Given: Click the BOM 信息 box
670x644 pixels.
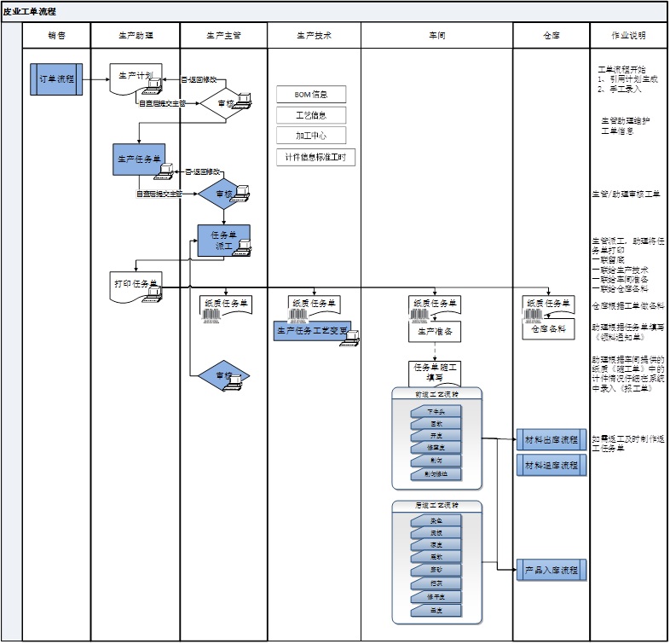Looking at the screenshot, I should 311,95.
